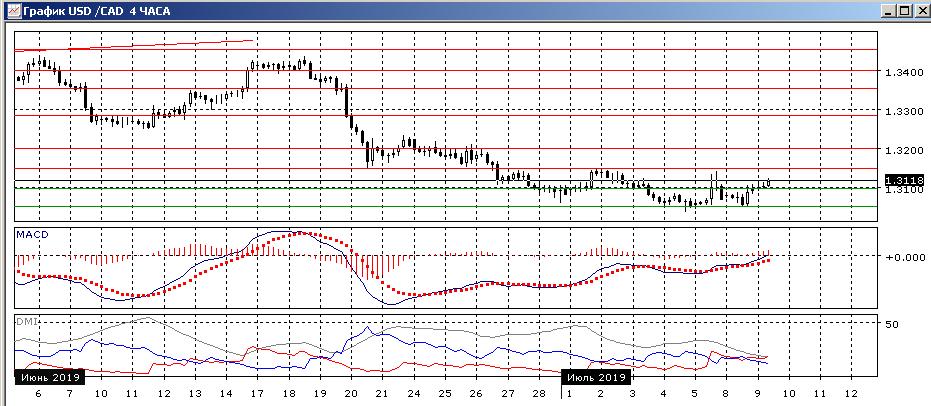The width and height of the screenshot is (931, 406).
Task: Select the Июль 2019 month marker
Action: (x=598, y=377)
